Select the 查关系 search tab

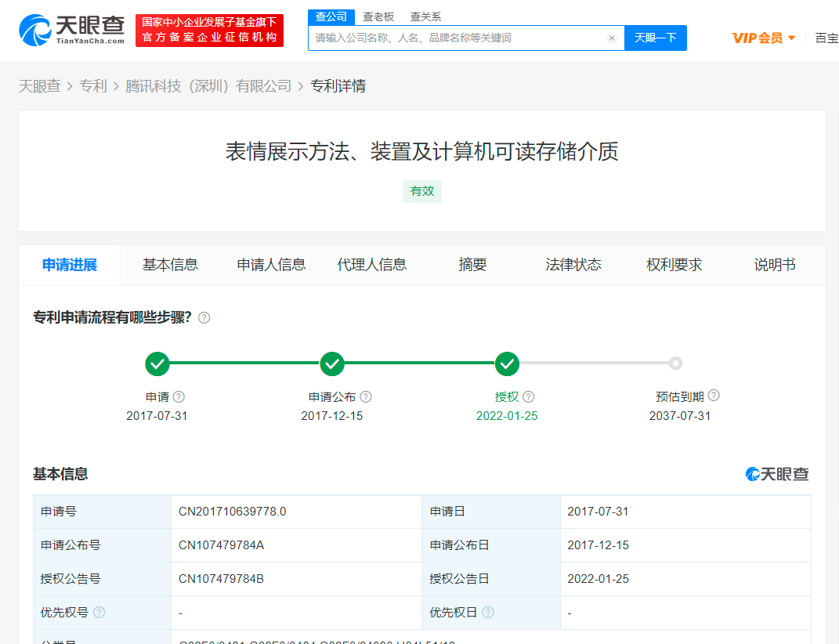426,17
